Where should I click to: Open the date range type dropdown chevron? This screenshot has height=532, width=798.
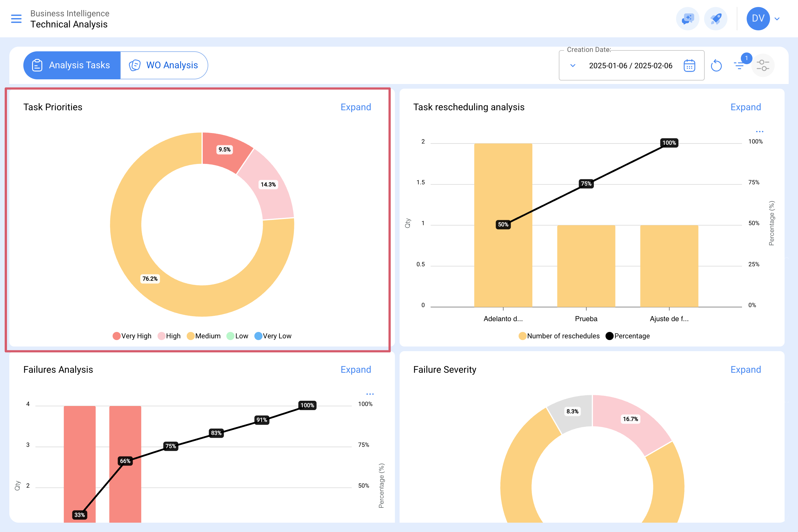pos(573,66)
